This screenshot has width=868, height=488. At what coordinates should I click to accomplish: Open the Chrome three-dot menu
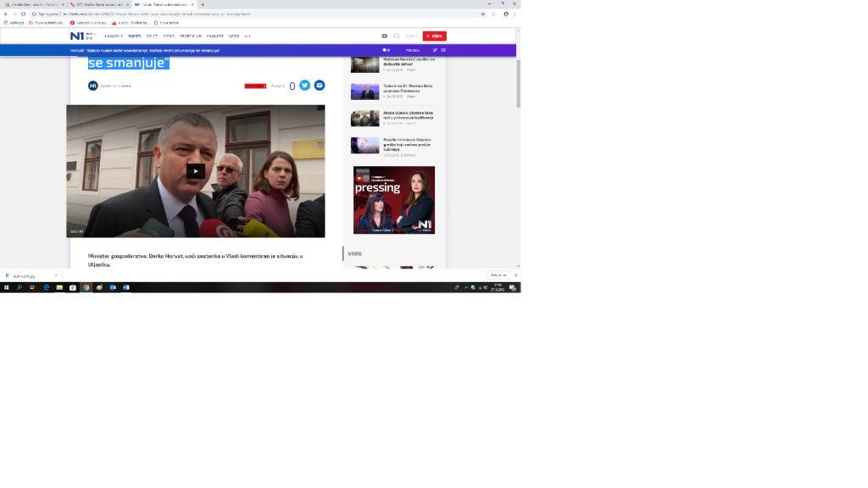(x=515, y=14)
